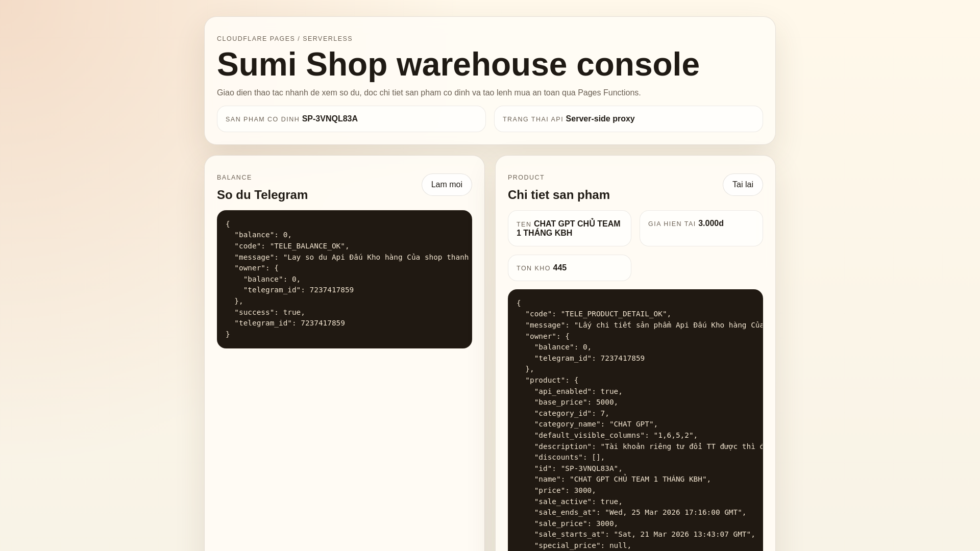
Task: Select the SP-3VNQL83A fixed product card
Action: [x=351, y=119]
